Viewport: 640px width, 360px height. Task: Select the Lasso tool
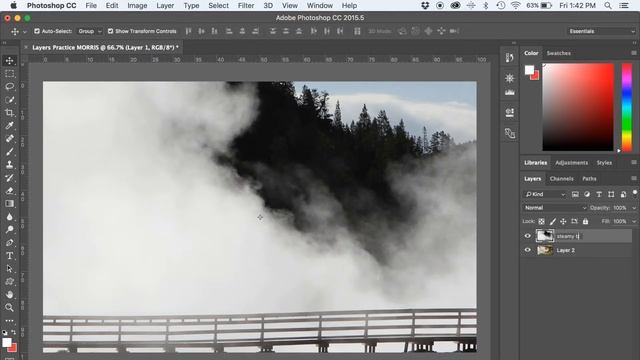pos(9,87)
